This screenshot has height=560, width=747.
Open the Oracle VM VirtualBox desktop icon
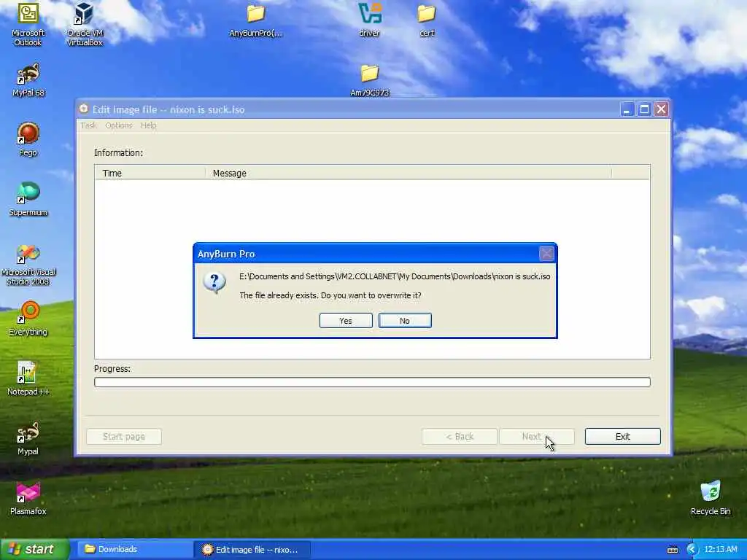[x=85, y=24]
